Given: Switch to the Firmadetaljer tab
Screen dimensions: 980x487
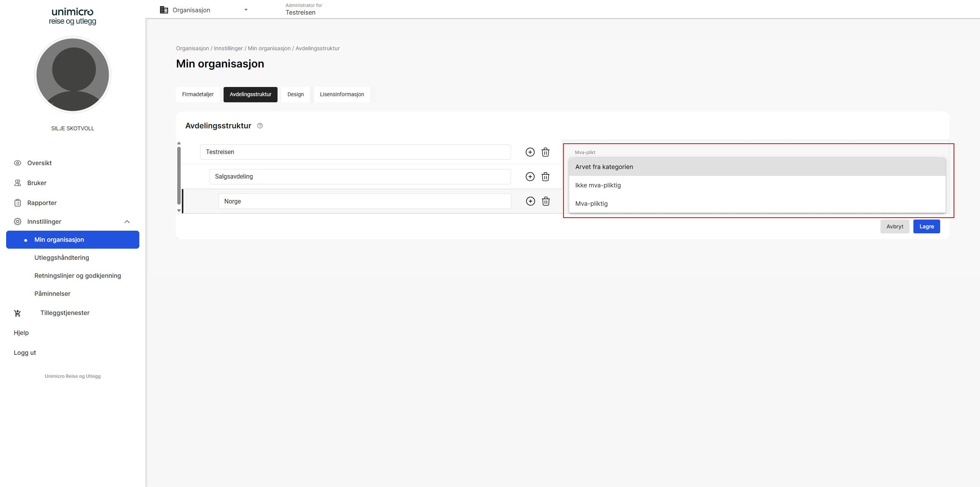Looking at the screenshot, I should pos(198,94).
